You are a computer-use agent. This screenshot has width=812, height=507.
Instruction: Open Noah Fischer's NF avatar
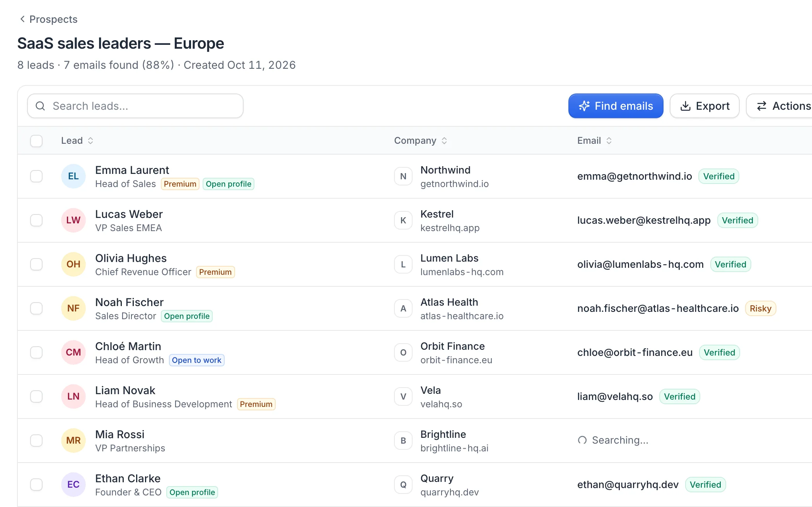pos(73,308)
